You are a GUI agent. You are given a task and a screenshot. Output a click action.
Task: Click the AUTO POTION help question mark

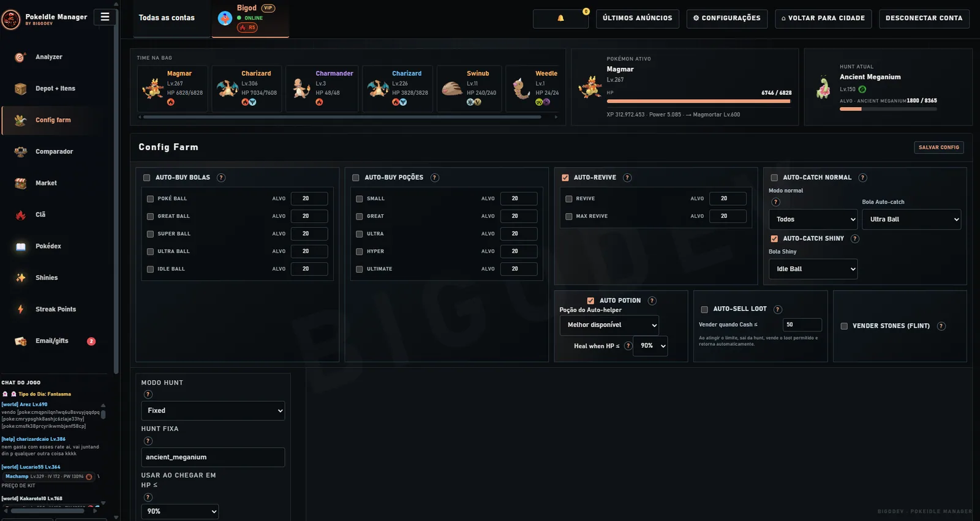652,301
